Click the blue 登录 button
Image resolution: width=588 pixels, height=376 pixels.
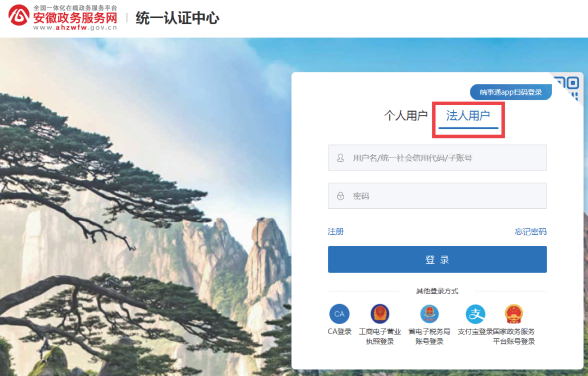point(437,259)
